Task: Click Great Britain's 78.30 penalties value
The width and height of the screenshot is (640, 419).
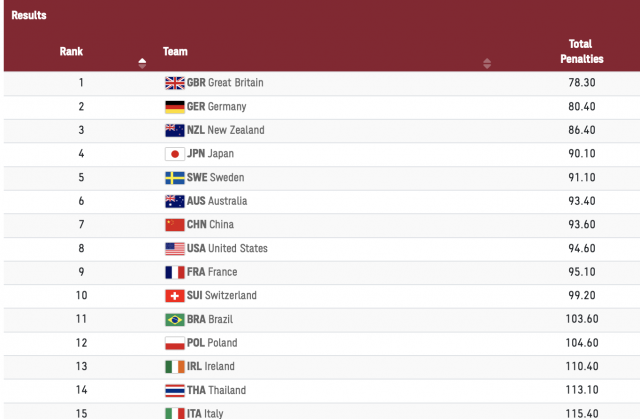Action: pyautogui.click(x=582, y=83)
